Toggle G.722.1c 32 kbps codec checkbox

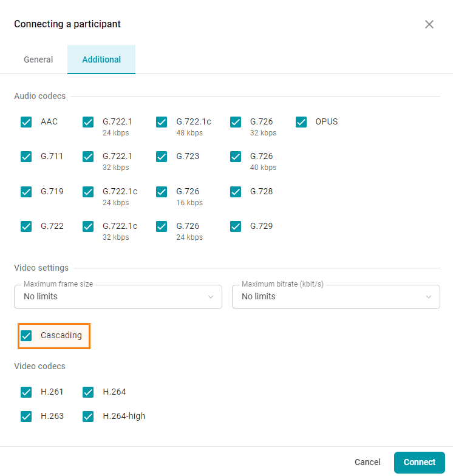[88, 226]
